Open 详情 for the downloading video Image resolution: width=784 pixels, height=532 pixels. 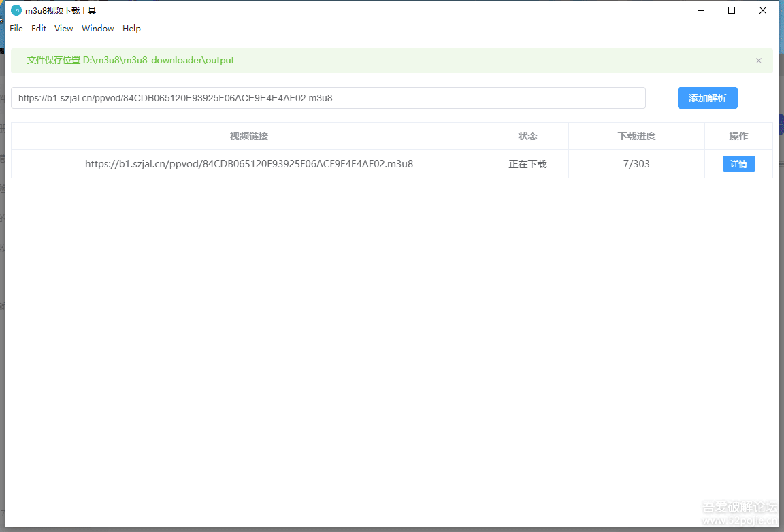click(738, 164)
